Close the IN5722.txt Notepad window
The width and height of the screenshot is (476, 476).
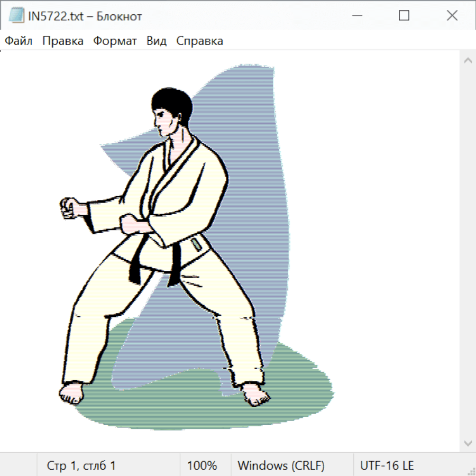pyautogui.click(x=452, y=16)
